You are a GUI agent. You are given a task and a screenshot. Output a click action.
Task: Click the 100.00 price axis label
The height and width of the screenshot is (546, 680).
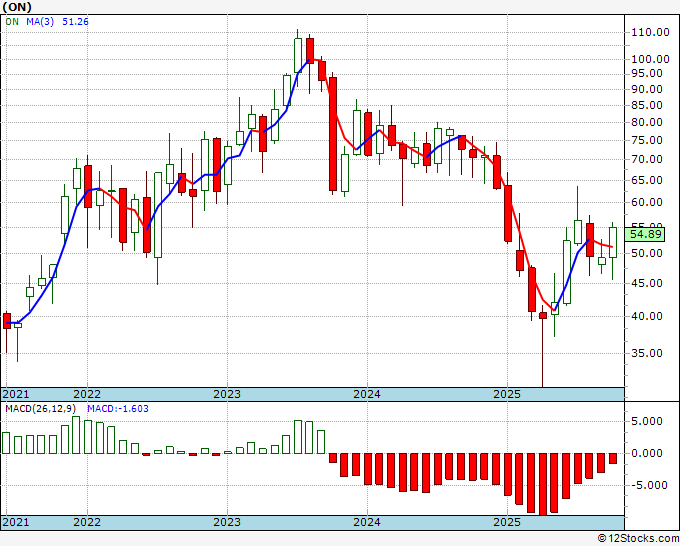[x=650, y=59]
